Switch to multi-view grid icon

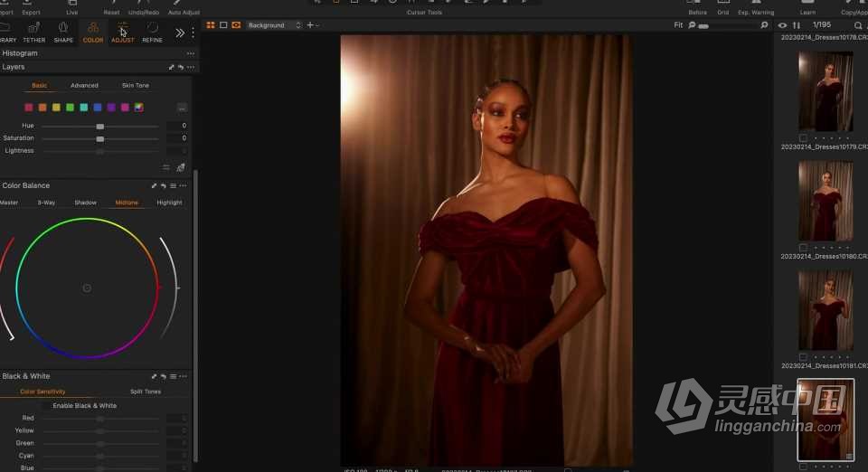pyautogui.click(x=211, y=25)
